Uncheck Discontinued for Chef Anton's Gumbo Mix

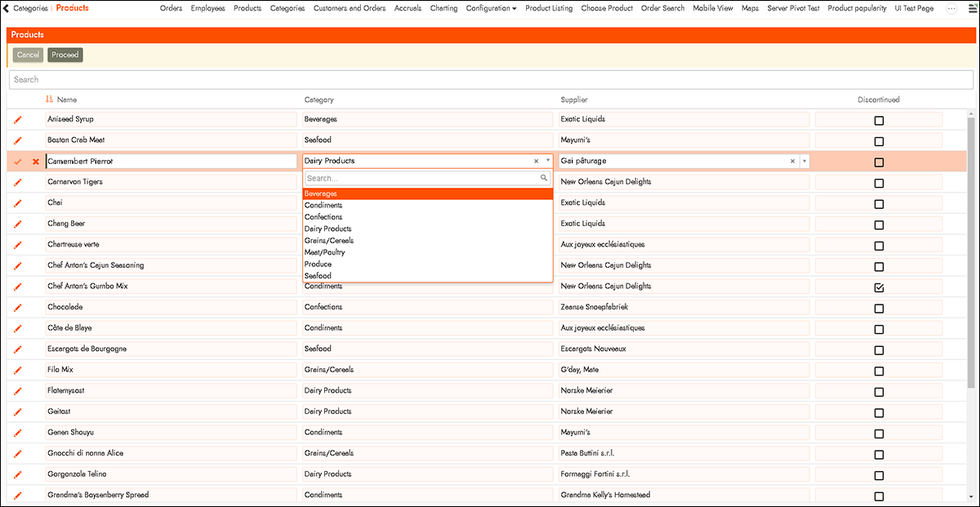tap(879, 287)
